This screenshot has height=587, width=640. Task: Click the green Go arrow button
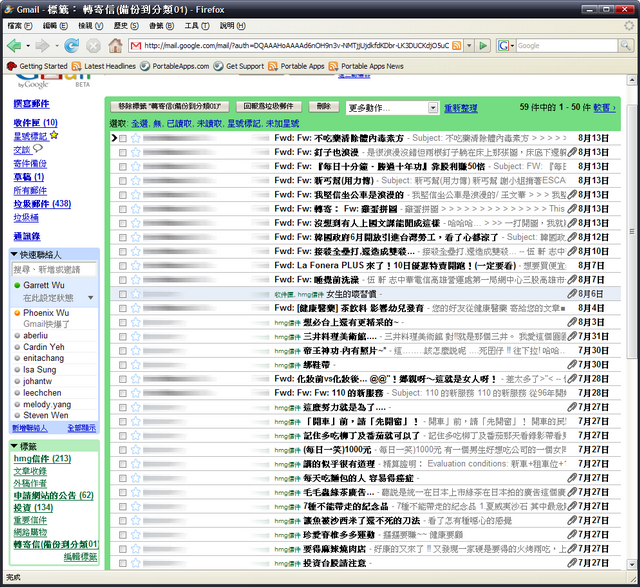[x=483, y=46]
